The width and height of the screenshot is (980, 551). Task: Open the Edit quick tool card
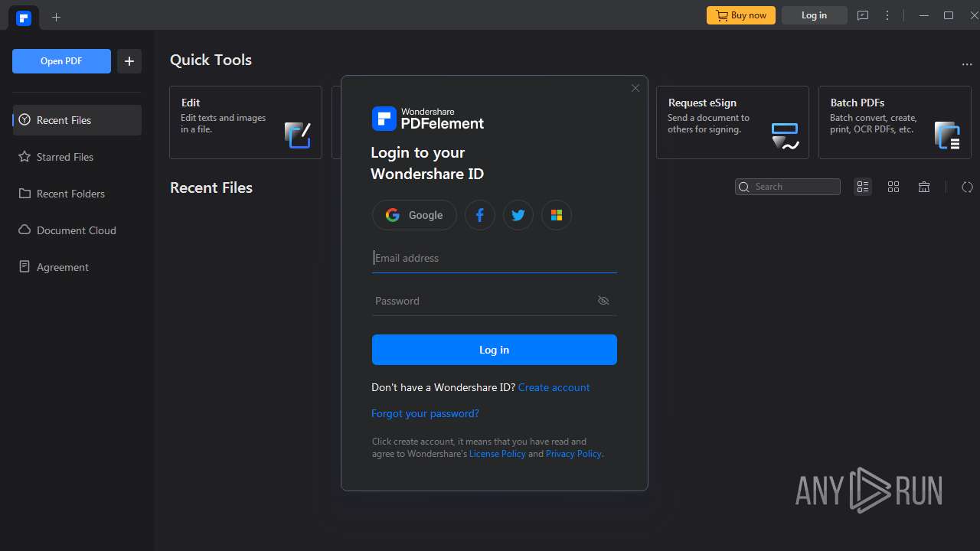click(x=246, y=122)
